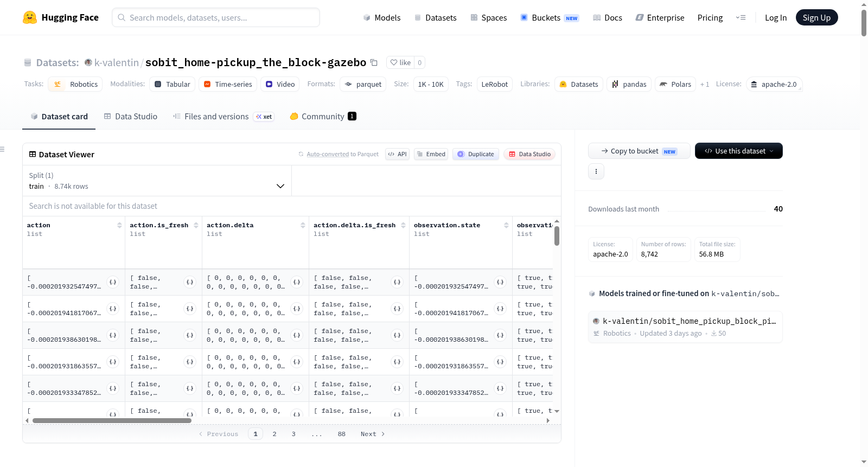Go to Models in the top navigation
This screenshot has width=868, height=467.
tap(382, 17)
